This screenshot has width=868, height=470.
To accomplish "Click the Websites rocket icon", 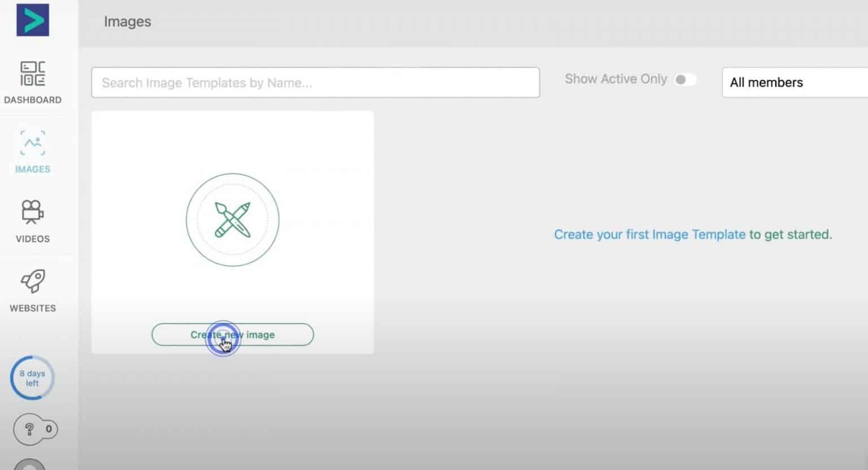I will pyautogui.click(x=32, y=281).
